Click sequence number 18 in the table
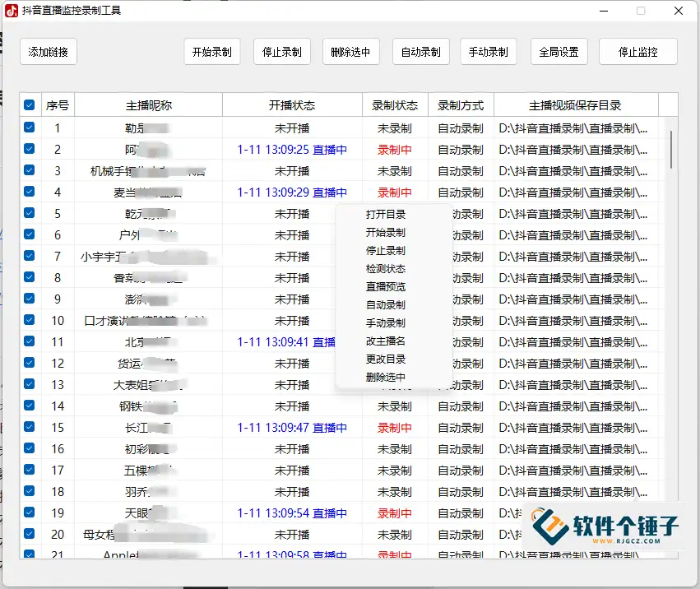The width and height of the screenshot is (700, 589). pos(58,492)
